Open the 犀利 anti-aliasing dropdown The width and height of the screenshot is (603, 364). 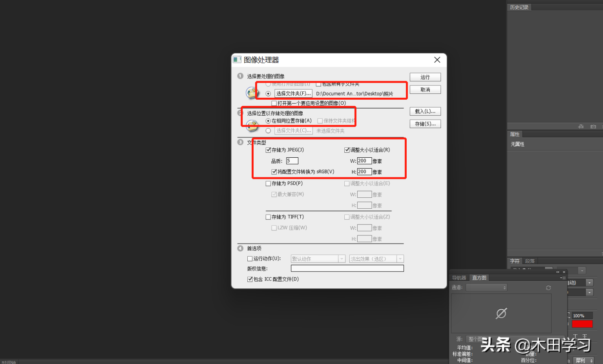pyautogui.click(x=584, y=360)
